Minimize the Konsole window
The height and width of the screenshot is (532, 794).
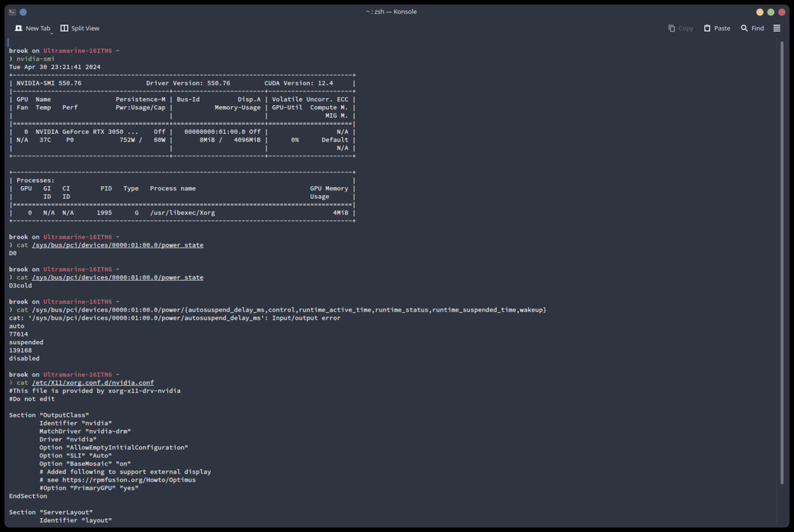click(x=760, y=12)
